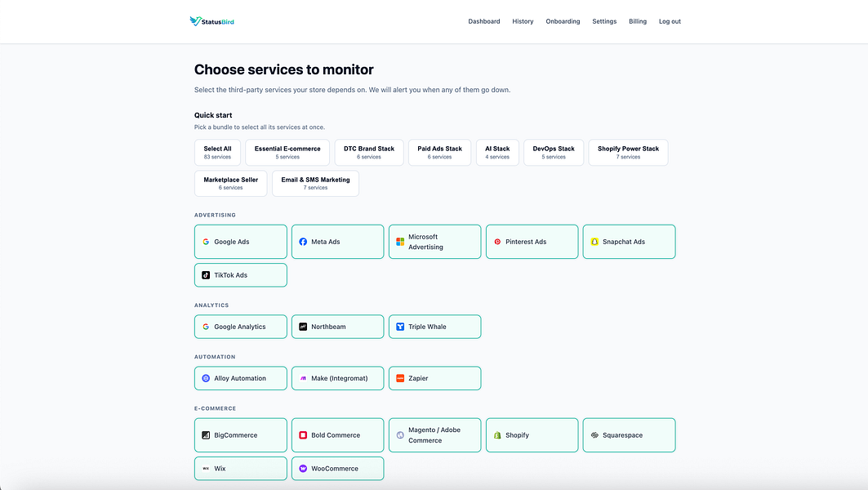The height and width of the screenshot is (490, 868).
Task: Click the Alloy Automation round icon
Action: coord(206,378)
